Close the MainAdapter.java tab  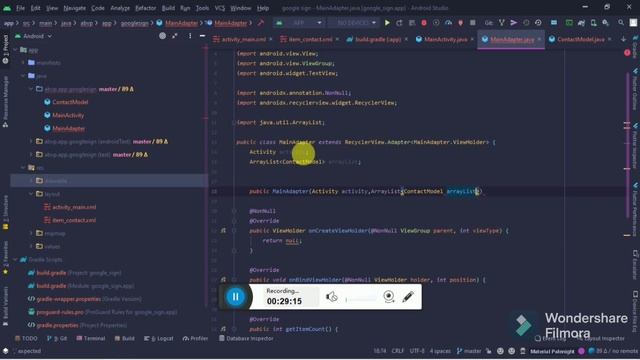coord(539,40)
